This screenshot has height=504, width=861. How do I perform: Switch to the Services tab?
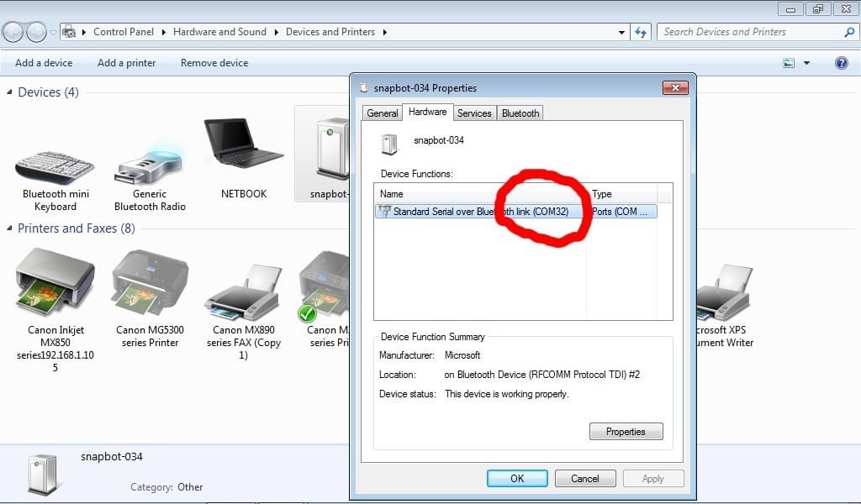point(474,113)
